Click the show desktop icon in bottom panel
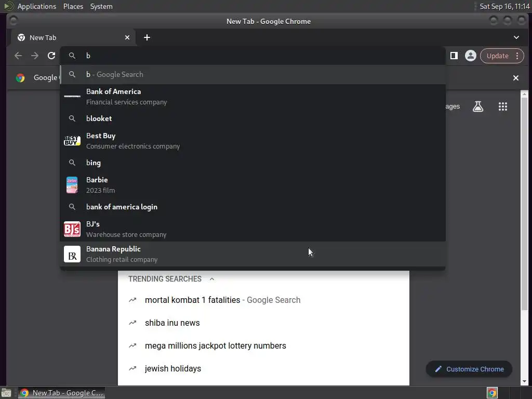 point(6,393)
